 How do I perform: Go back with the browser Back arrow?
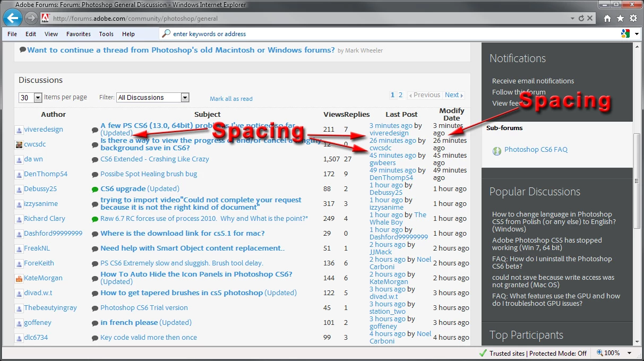[13, 18]
